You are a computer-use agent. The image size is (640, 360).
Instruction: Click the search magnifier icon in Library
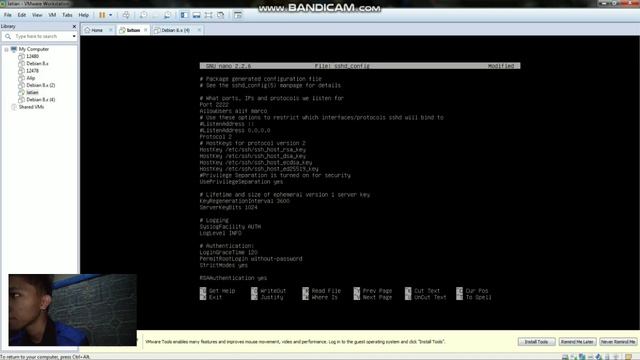click(x=8, y=36)
